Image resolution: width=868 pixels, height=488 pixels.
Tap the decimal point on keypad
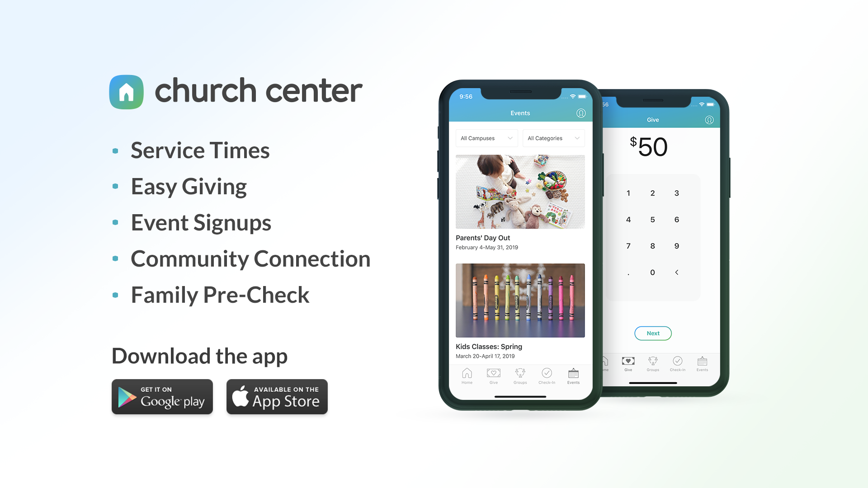(x=629, y=272)
